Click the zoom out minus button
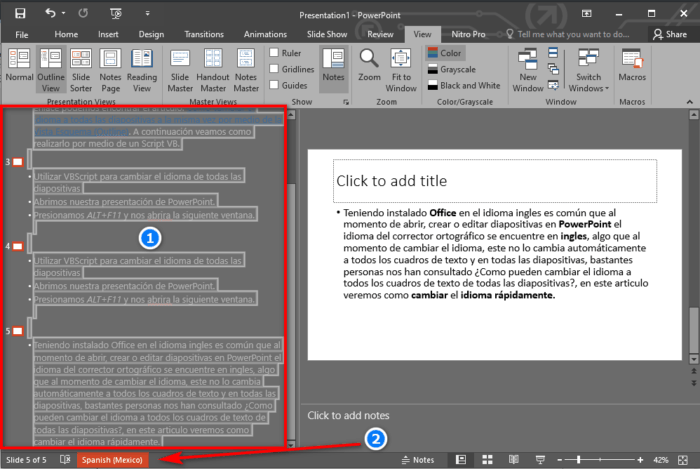This screenshot has width=700, height=469. [x=559, y=460]
